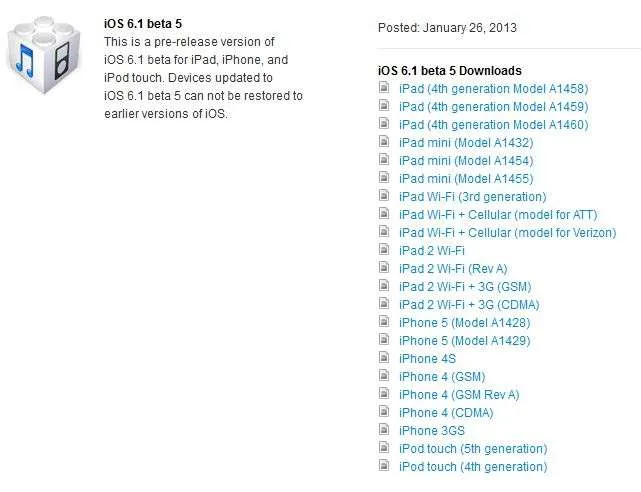Click file icon beside iPhone 4S
The width and height of the screenshot is (641, 492).
pyautogui.click(x=384, y=357)
